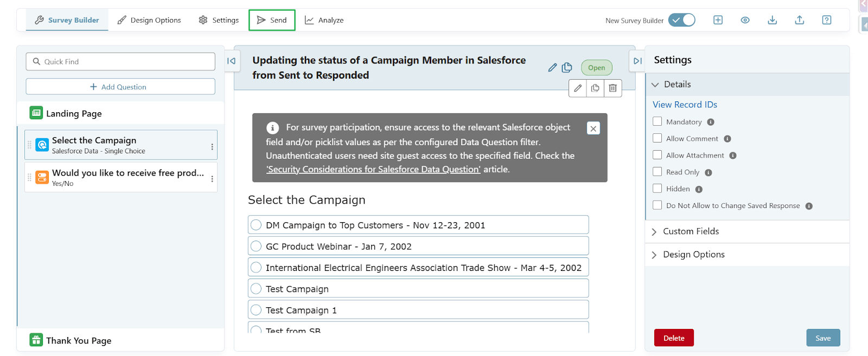Enable the Mandatory checkbox
This screenshot has width=868, height=356.
tap(658, 121)
